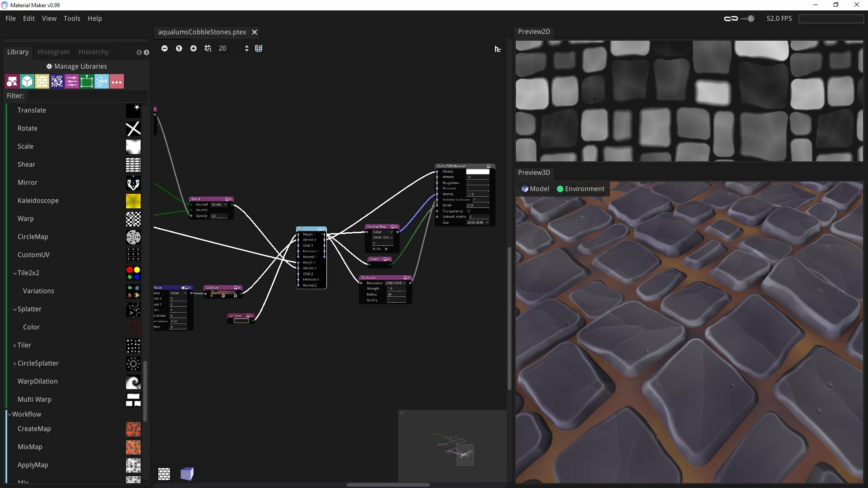Zoom in using the plus icon above the graph
The height and width of the screenshot is (488, 868).
(193, 48)
